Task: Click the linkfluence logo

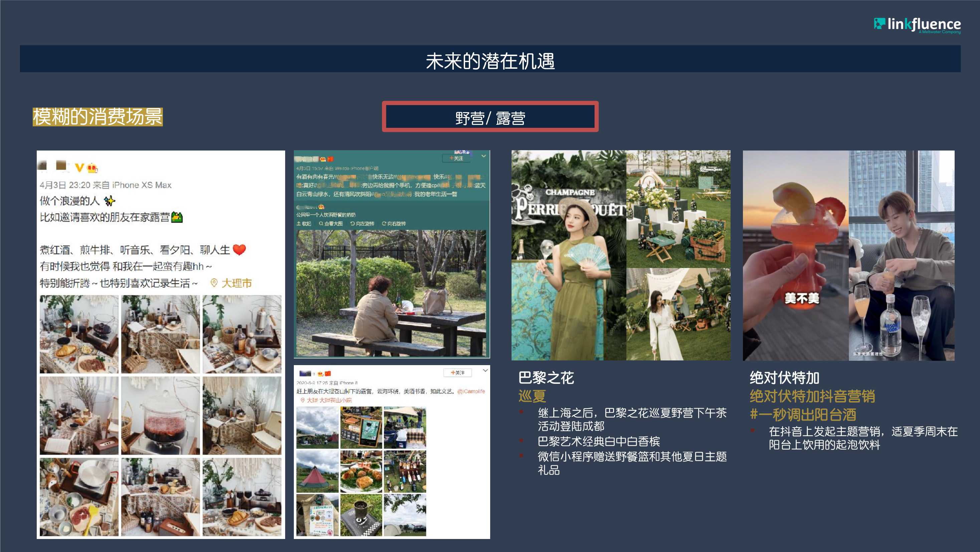Action: pos(917,25)
